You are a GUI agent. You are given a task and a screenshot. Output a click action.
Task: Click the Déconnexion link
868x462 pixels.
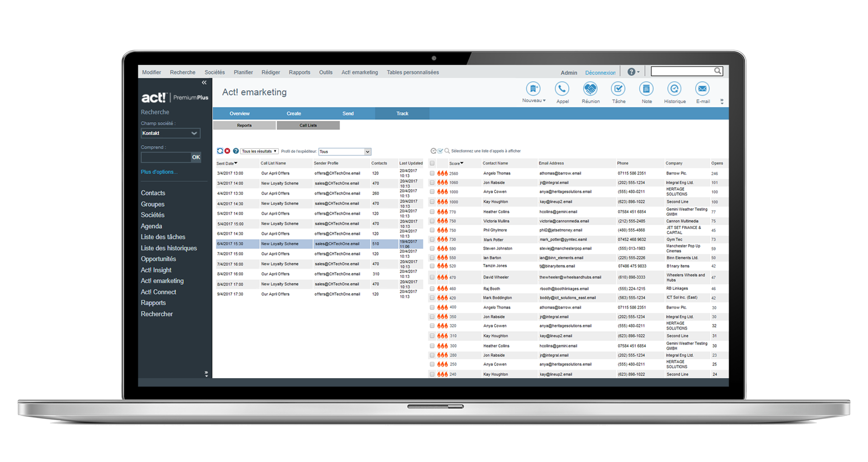600,73
